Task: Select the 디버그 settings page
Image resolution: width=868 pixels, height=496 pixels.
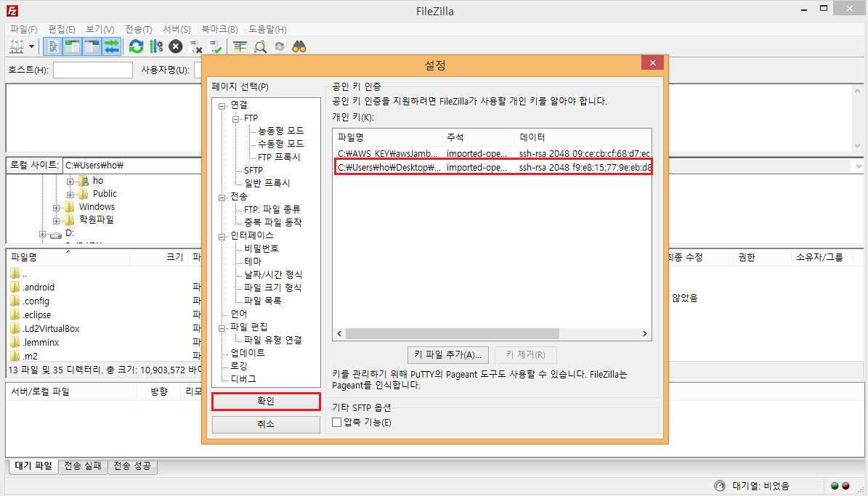Action: click(243, 379)
